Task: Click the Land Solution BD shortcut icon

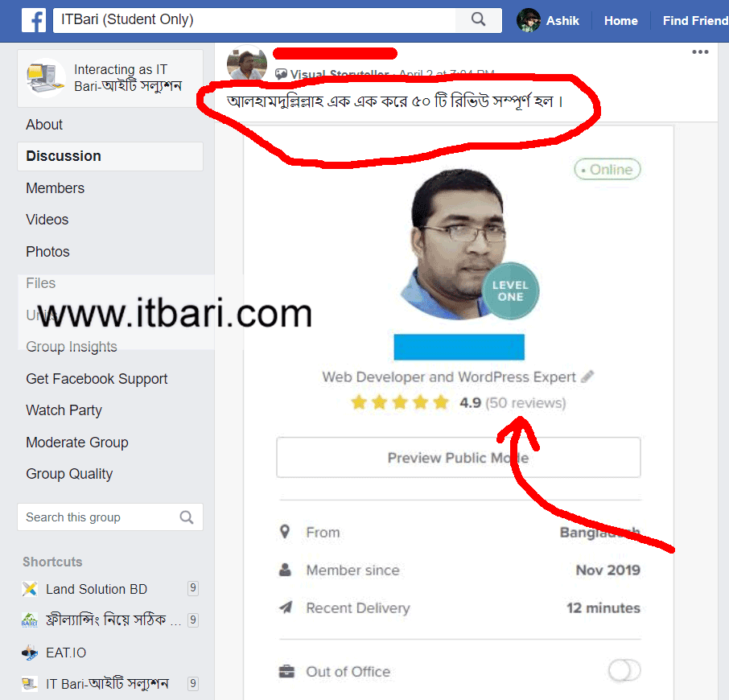Action: pos(30,589)
